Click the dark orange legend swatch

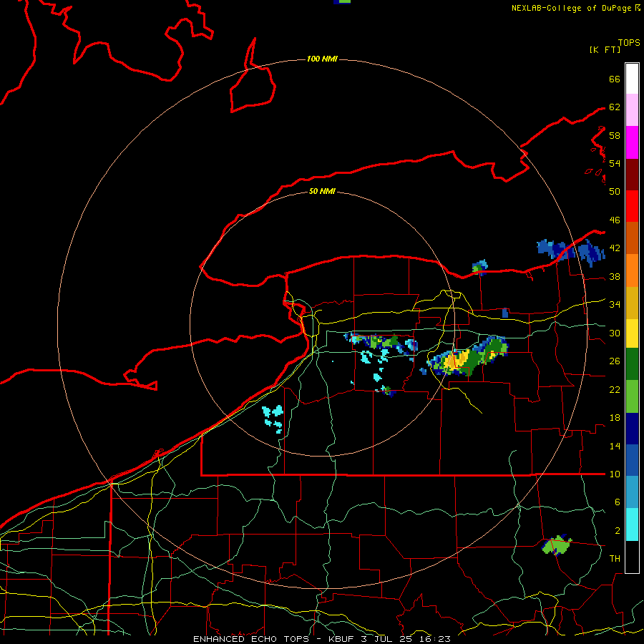(632, 238)
